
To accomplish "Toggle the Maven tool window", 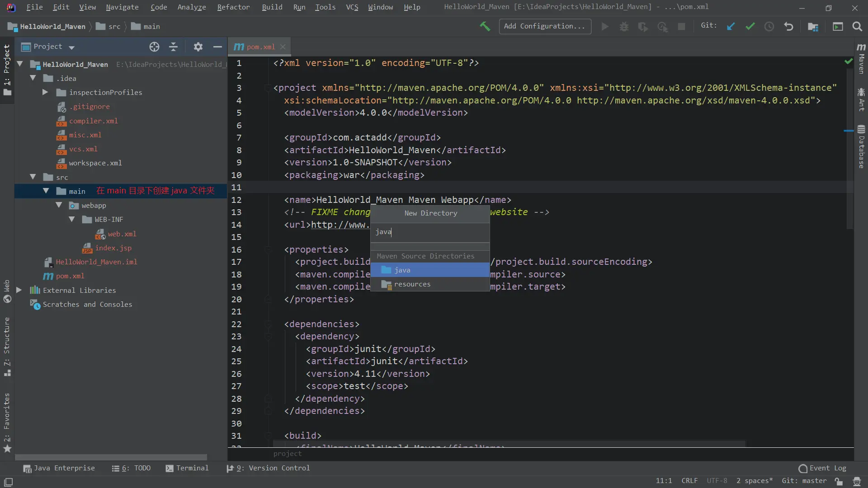I will coord(861,59).
